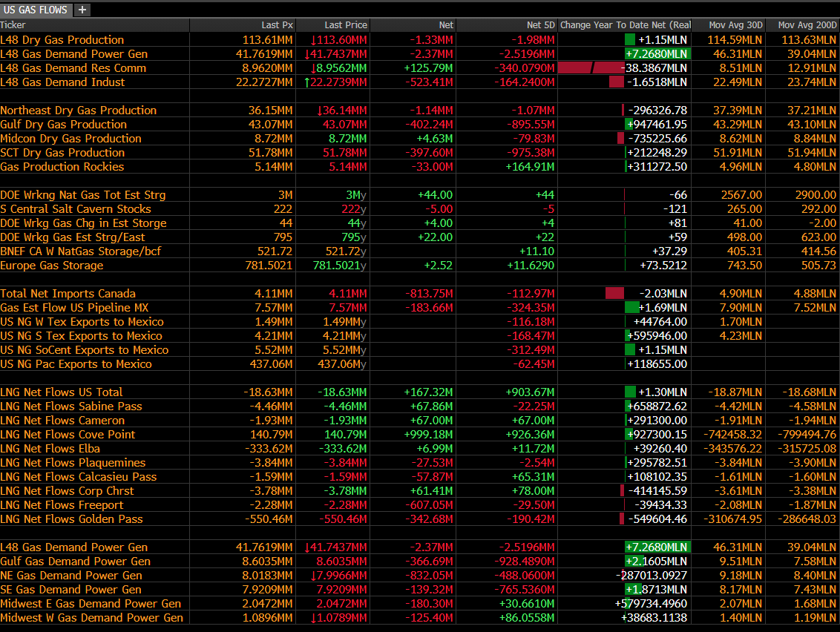This screenshot has height=632, width=840.
Task: Click the +903.67M Net 5D value
Action: pyautogui.click(x=530, y=392)
